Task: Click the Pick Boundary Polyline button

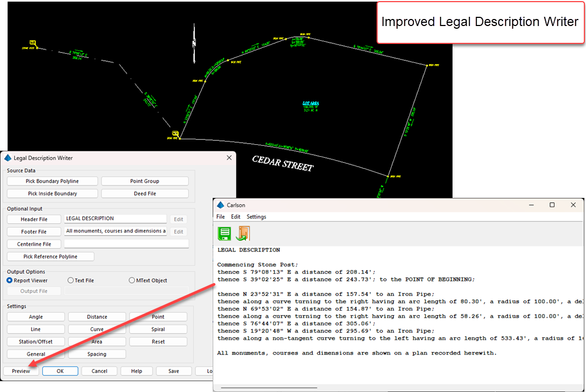Action: point(53,181)
